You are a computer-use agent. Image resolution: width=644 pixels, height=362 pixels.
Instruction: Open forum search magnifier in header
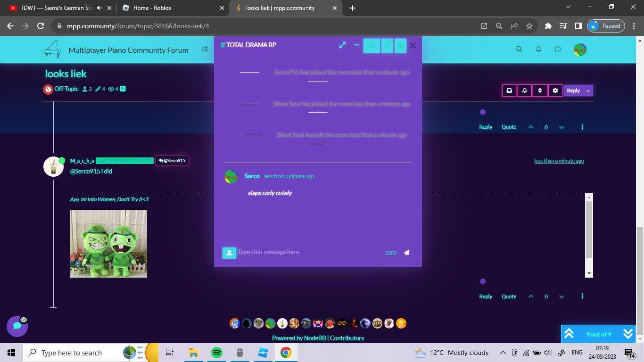coord(519,49)
